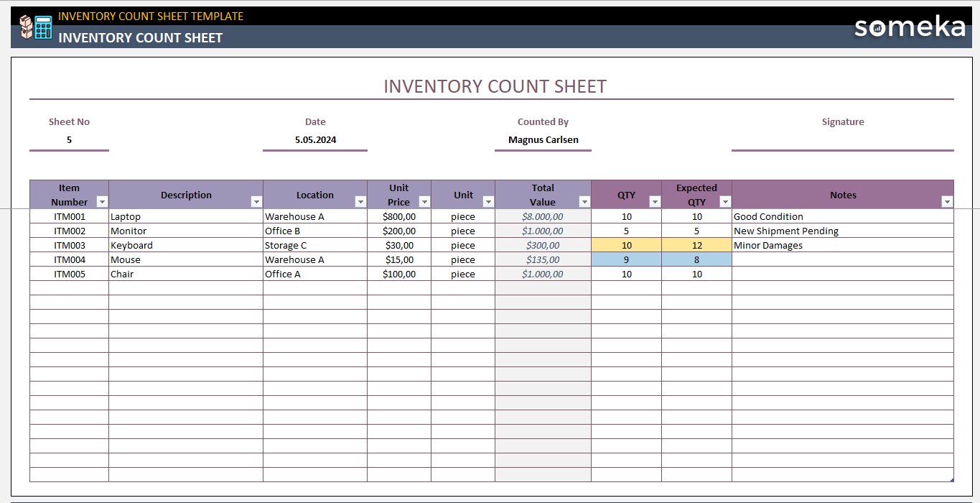This screenshot has height=503, width=980.
Task: Click the Counted By name Magnus Carlsen
Action: pos(543,139)
